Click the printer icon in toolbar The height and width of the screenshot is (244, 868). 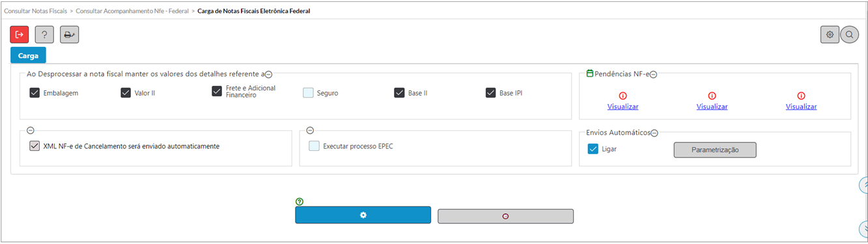(x=70, y=34)
